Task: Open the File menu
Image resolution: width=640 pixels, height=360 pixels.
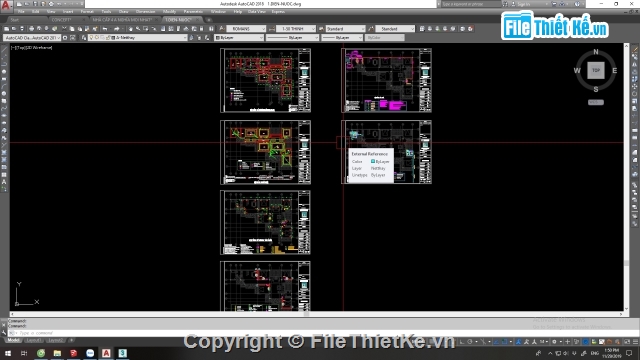Action: pos(21,12)
